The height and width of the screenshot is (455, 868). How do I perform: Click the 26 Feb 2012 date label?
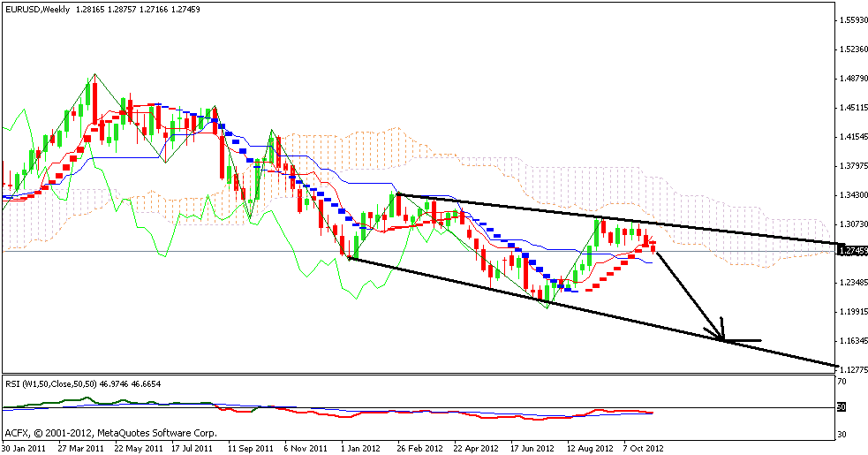click(x=420, y=448)
